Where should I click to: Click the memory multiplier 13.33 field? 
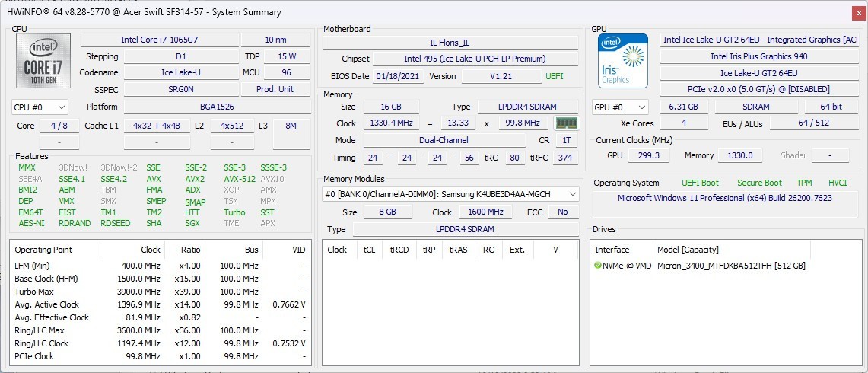coord(459,123)
